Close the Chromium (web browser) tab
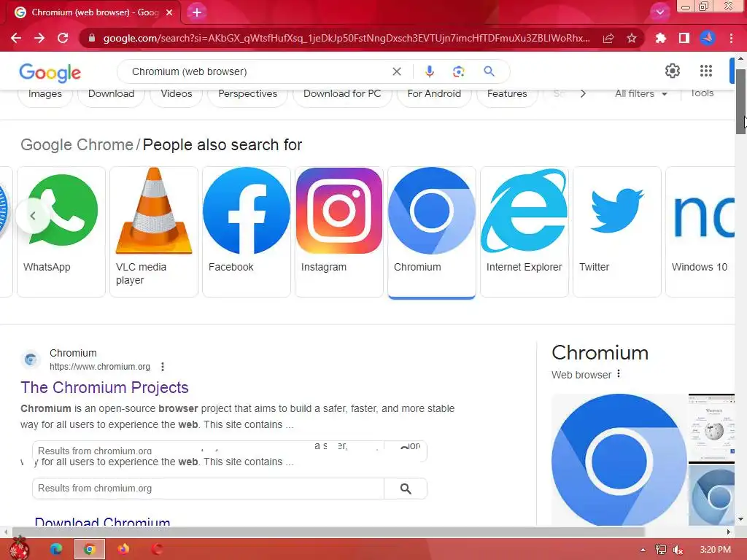The image size is (747, 560). coord(169,12)
